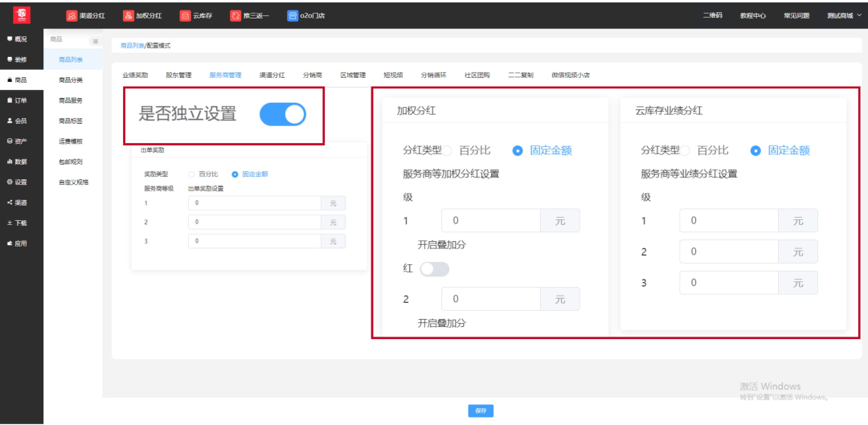Image resolution: width=868 pixels, height=425 pixels.
Task: Switch to 渠道分红 tab in config tabs
Action: [x=272, y=76]
